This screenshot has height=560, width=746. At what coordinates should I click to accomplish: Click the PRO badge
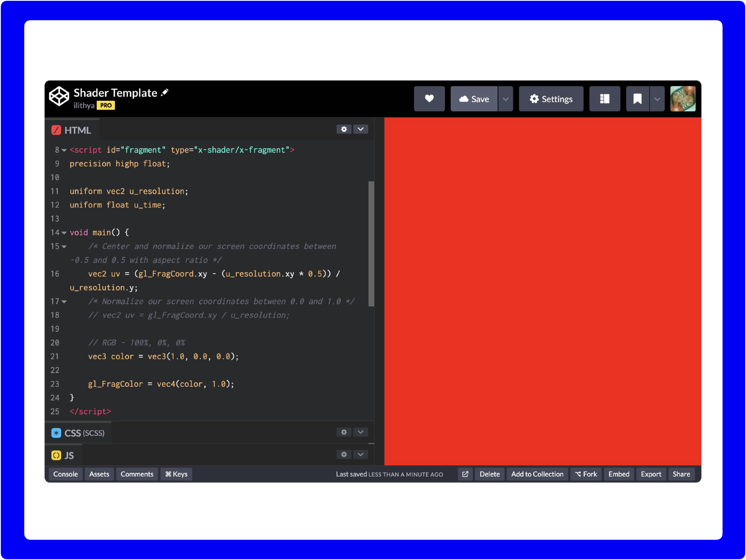tap(106, 105)
